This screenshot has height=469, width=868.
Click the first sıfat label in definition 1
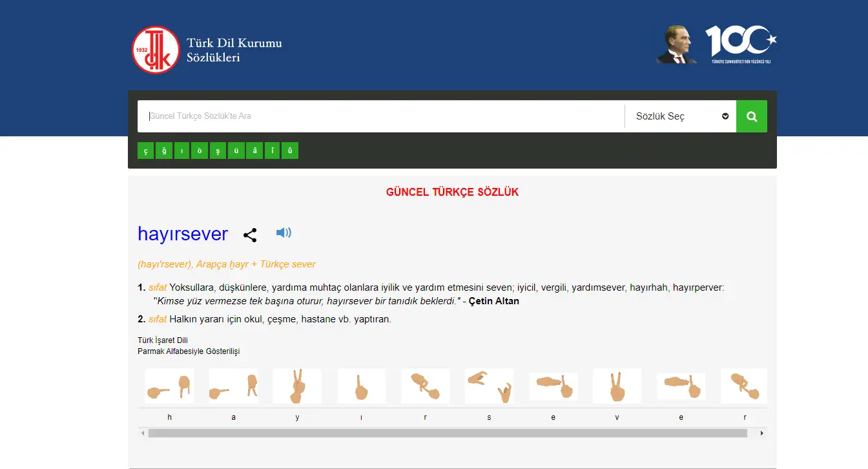158,287
